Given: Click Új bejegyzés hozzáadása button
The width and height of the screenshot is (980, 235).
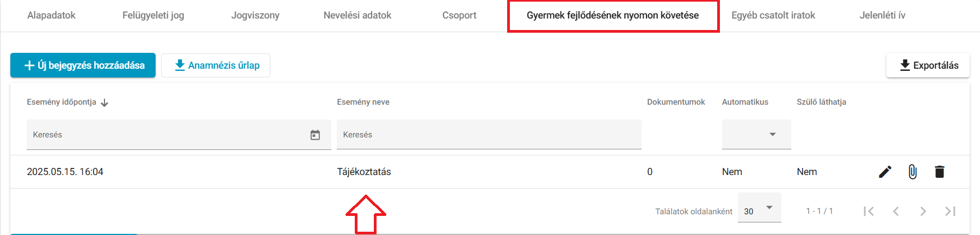Looking at the screenshot, I should [x=83, y=65].
